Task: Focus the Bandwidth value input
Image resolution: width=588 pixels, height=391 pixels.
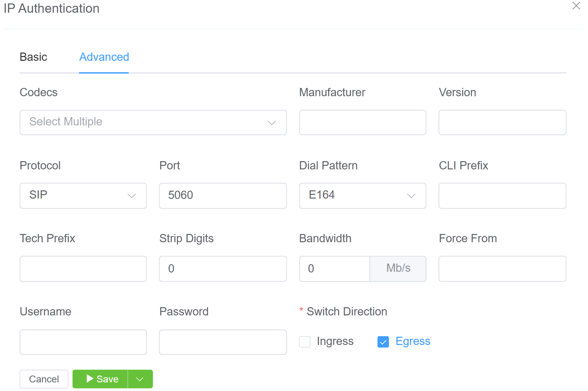Action: (x=334, y=269)
